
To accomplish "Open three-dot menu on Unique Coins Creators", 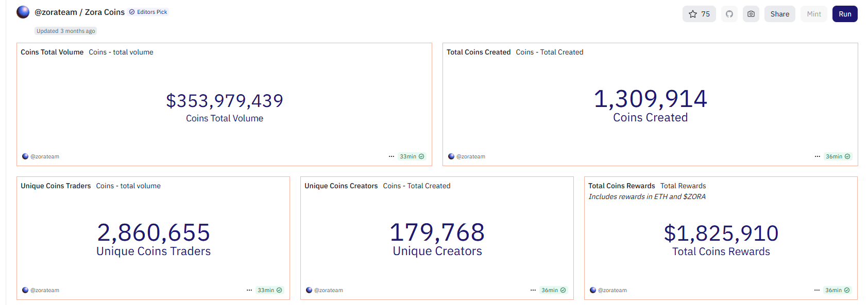I will [x=533, y=290].
